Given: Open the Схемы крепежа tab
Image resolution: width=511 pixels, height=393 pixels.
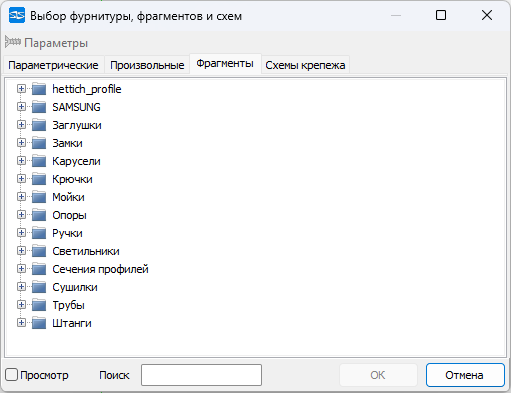Looking at the screenshot, I should (x=305, y=65).
